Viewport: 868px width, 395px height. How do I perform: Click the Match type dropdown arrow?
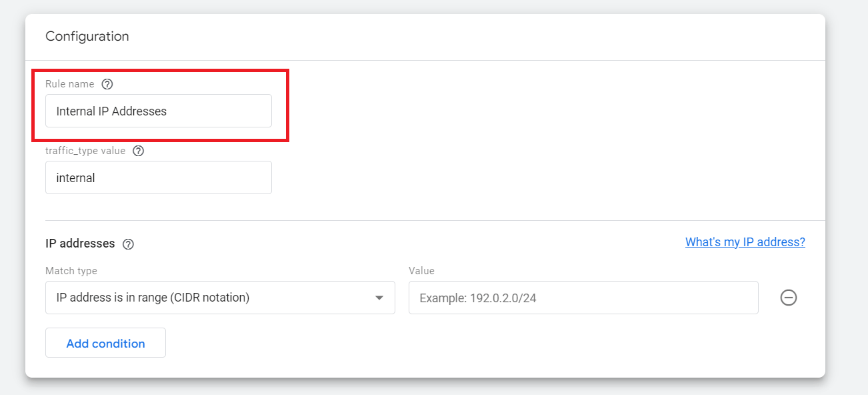click(380, 298)
